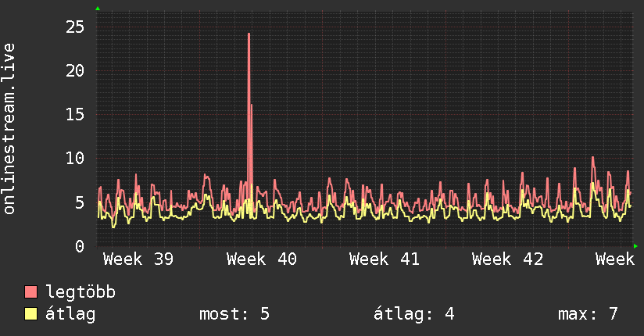
Task: Click the pink legtöbb legend color swatch
Action: pyautogui.click(x=30, y=291)
